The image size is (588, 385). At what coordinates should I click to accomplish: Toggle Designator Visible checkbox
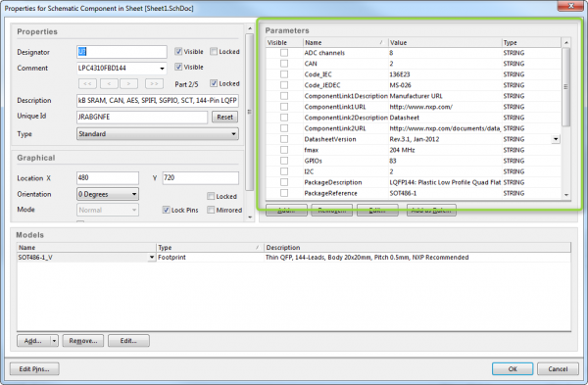(x=178, y=51)
